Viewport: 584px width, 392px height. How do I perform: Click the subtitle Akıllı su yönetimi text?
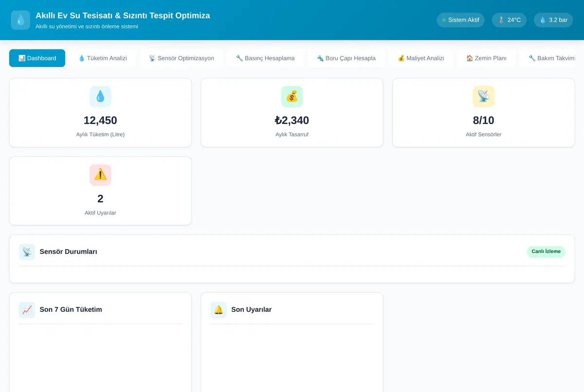[x=87, y=26]
